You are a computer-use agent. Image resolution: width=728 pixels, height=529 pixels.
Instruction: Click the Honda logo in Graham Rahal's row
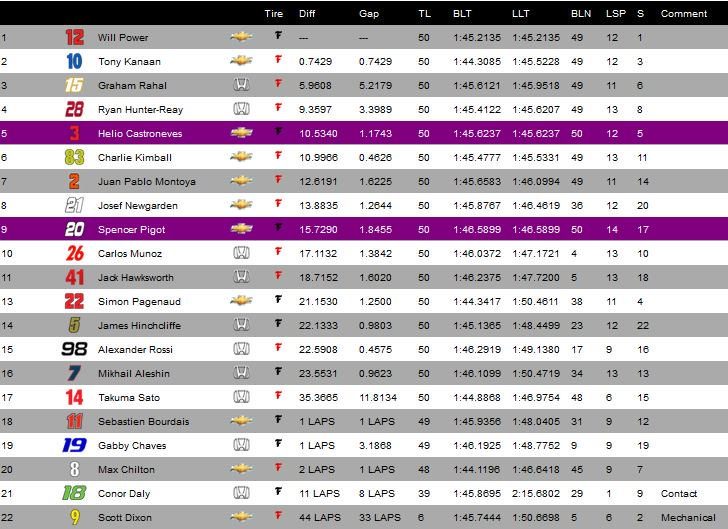[241, 85]
